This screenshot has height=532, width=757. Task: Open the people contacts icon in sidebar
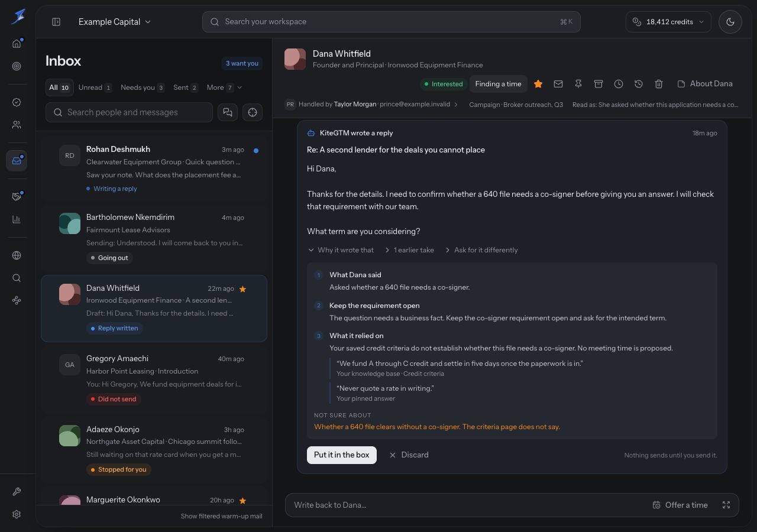coord(17,125)
